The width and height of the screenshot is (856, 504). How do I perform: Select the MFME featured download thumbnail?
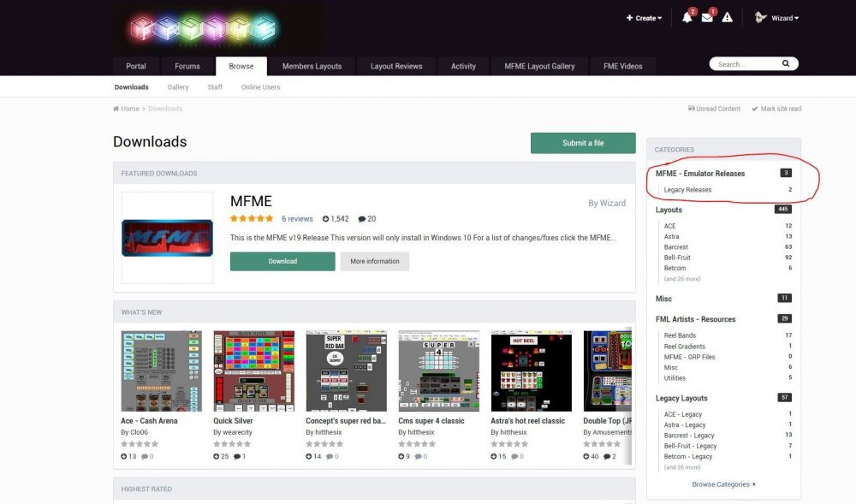[167, 236]
